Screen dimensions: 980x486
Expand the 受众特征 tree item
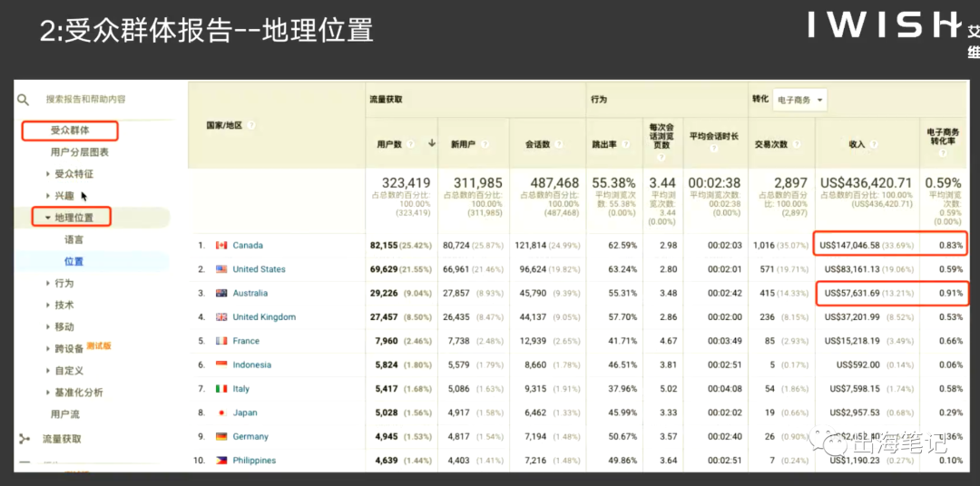click(48, 174)
